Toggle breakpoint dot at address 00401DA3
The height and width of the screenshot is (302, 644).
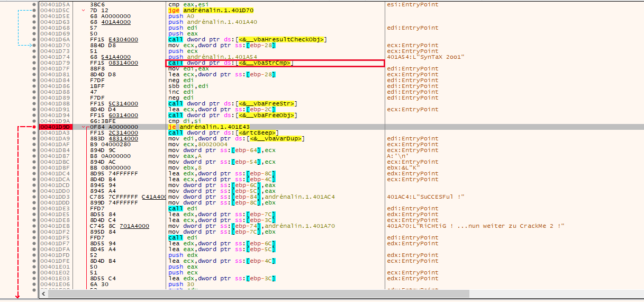click(35, 133)
